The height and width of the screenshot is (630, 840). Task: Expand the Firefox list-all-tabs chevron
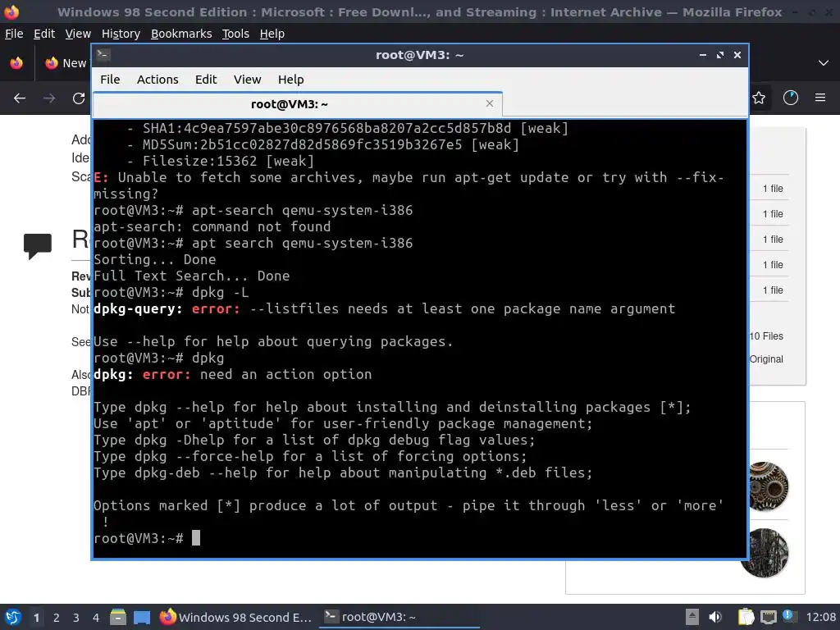824,62
